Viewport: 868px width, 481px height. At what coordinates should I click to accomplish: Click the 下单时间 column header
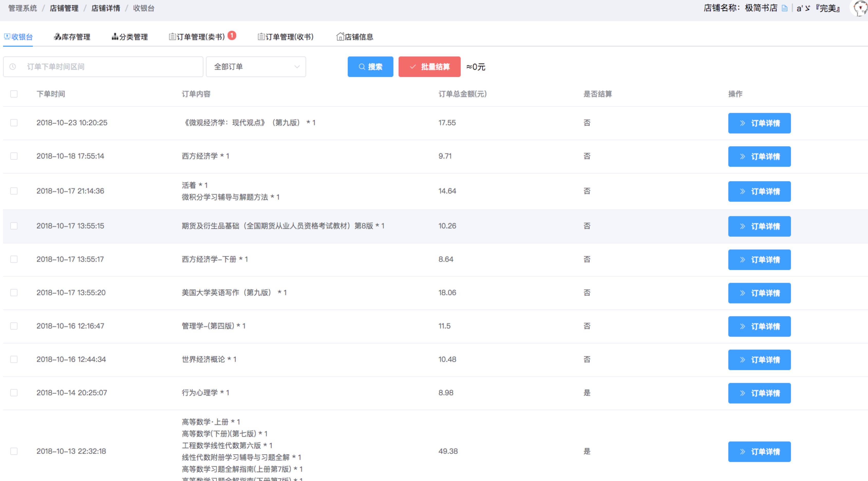point(51,94)
